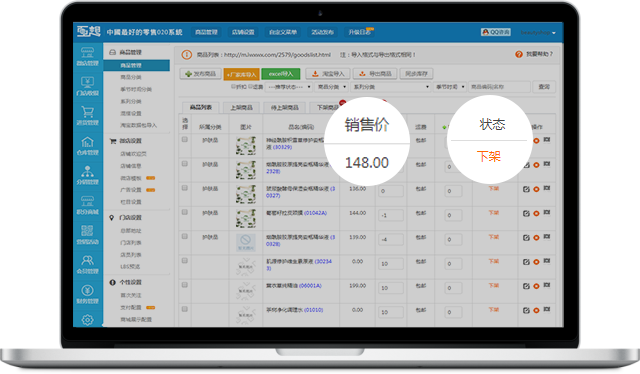The height and width of the screenshot is (374, 640).
Task: Click orange info icon beside 商品列表 URL
Action: pyautogui.click(x=186, y=55)
